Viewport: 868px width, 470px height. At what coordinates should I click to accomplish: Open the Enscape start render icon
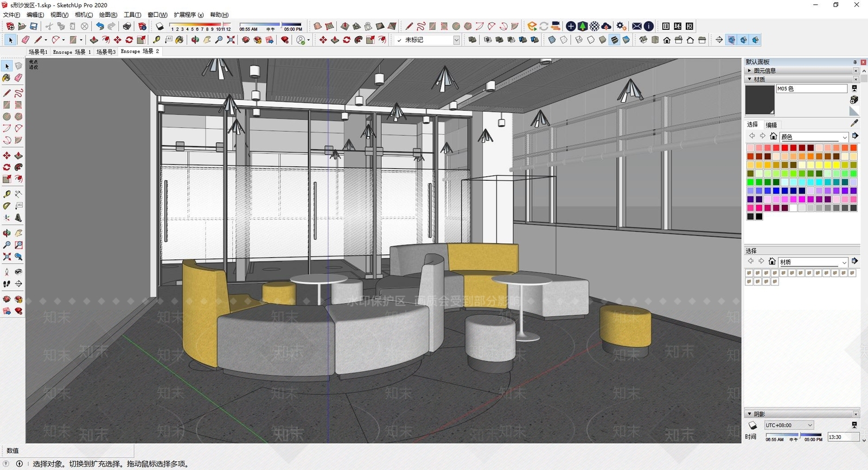click(532, 26)
